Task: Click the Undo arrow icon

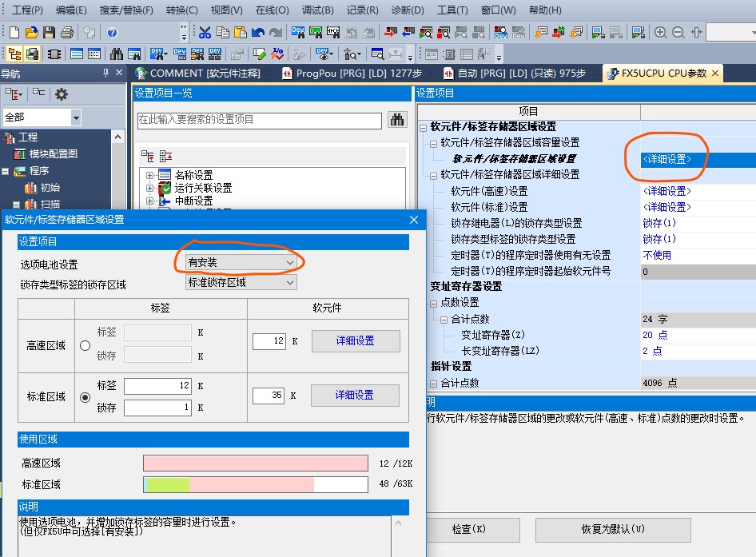Action: [257, 33]
